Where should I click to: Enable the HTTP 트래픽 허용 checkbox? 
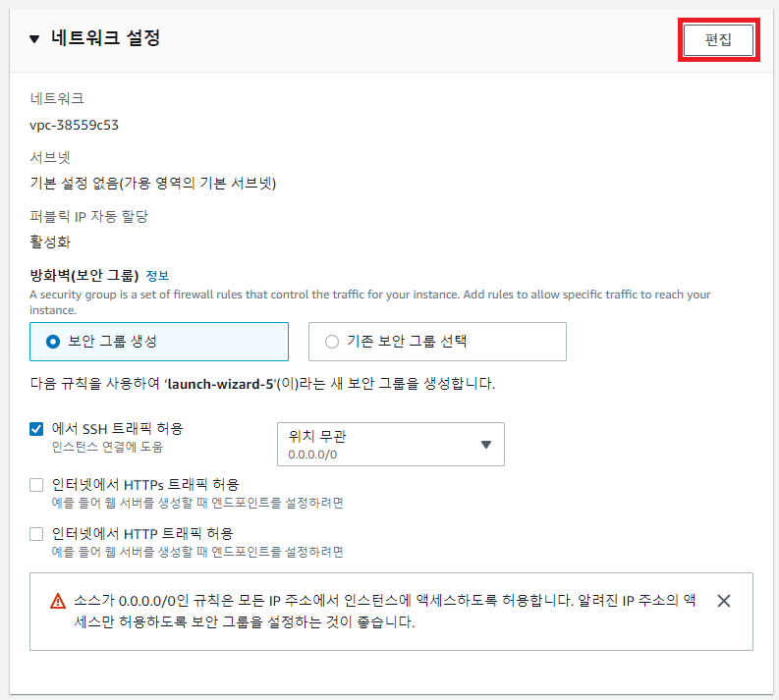click(36, 534)
